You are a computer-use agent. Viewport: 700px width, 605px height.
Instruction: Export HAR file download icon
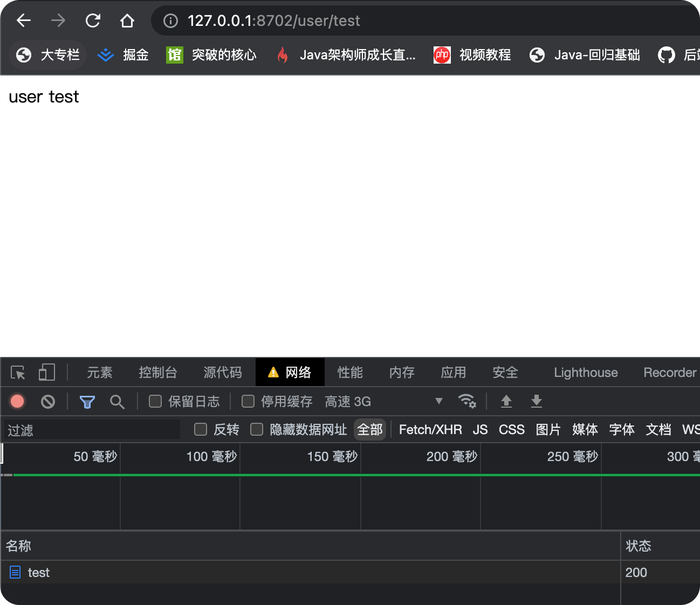(x=536, y=401)
